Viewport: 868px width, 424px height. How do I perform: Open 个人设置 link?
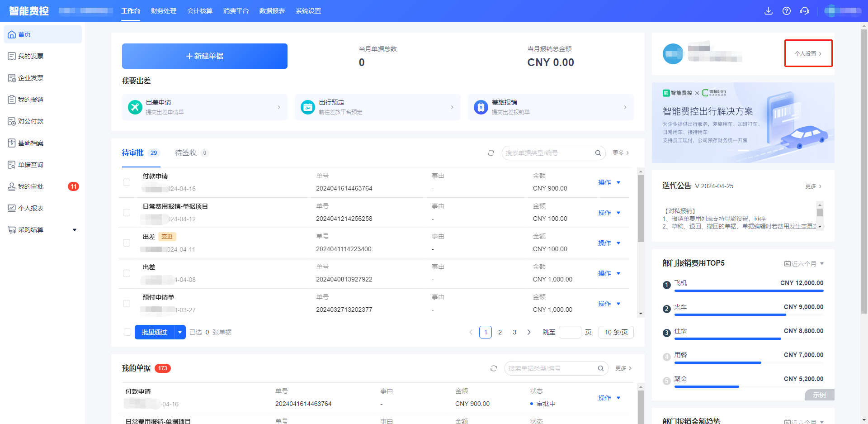click(x=808, y=53)
